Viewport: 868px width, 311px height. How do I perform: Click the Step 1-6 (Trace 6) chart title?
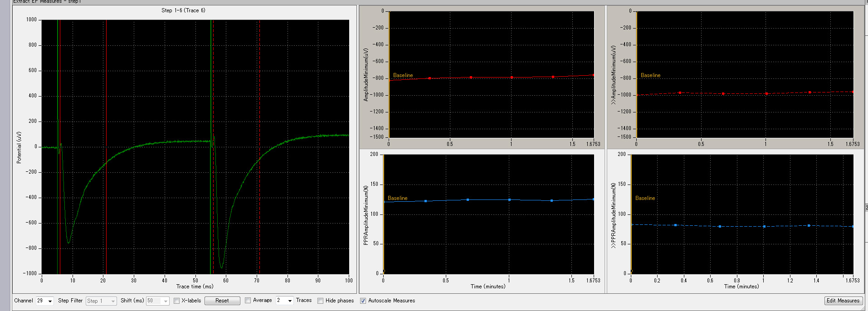point(183,10)
